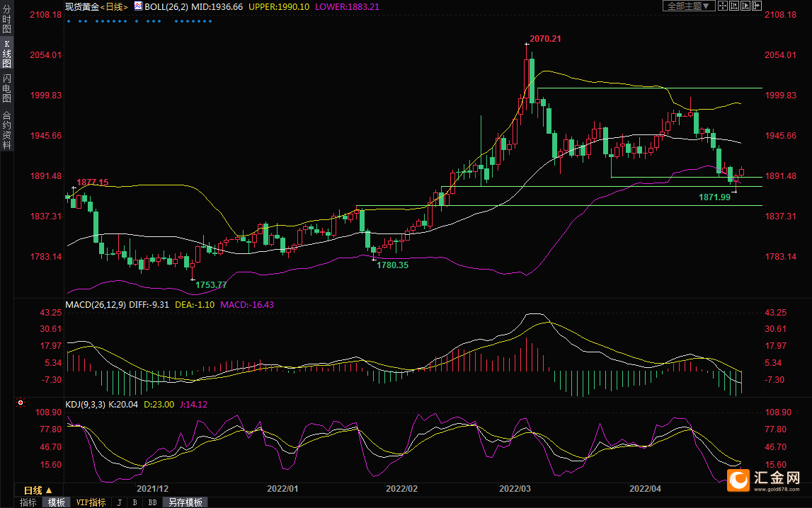Open the VIP指标 tab
This screenshot has height=508, width=812.
click(x=91, y=502)
